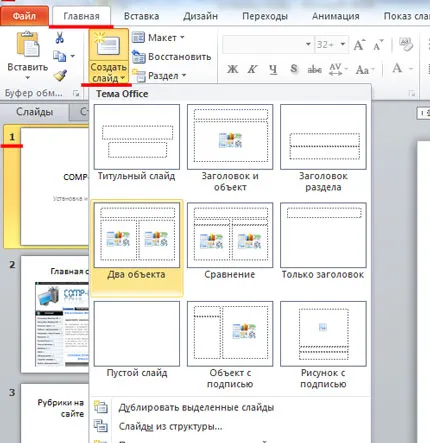
Task: Toggle italic К formatting
Action: (x=252, y=69)
